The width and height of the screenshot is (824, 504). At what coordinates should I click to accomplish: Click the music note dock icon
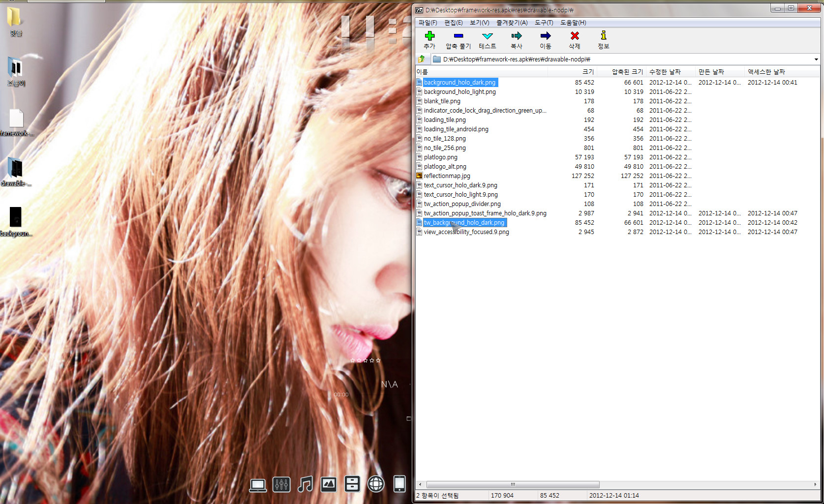[305, 484]
